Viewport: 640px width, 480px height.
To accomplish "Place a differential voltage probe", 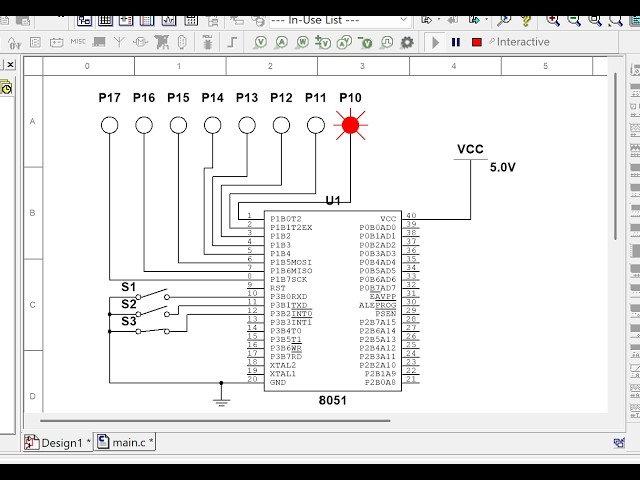I will pyautogui.click(x=323, y=42).
